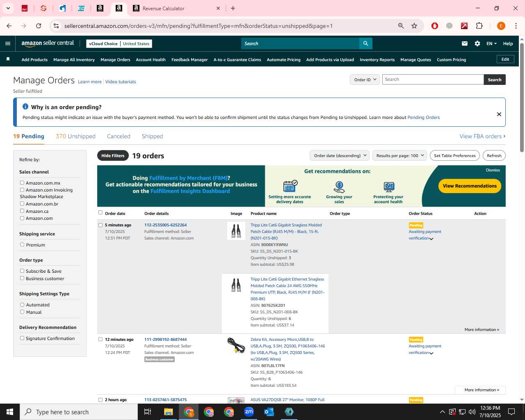
Task: Click the order search input field
Action: [433, 80]
